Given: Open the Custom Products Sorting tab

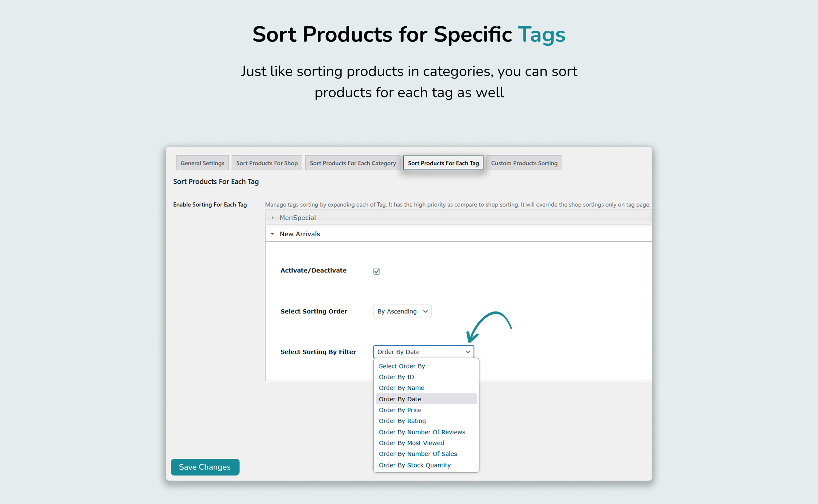Looking at the screenshot, I should [524, 163].
